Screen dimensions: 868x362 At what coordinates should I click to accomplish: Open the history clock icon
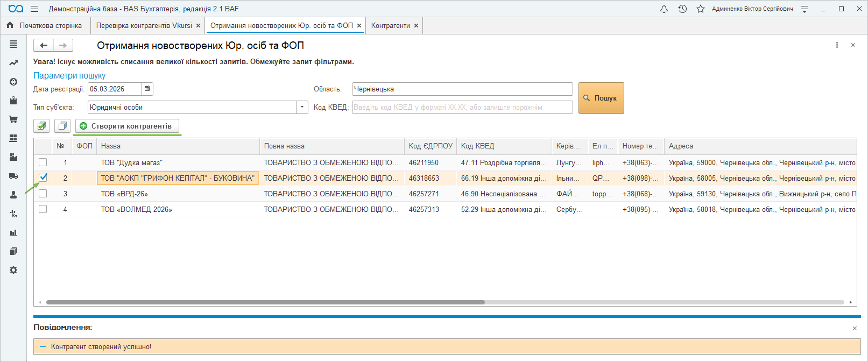tap(682, 9)
